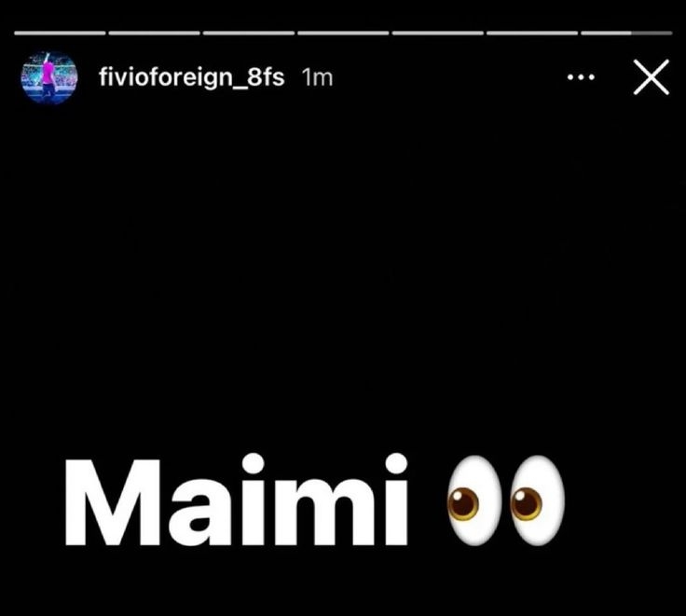Click the 1m timestamp label

(x=317, y=77)
